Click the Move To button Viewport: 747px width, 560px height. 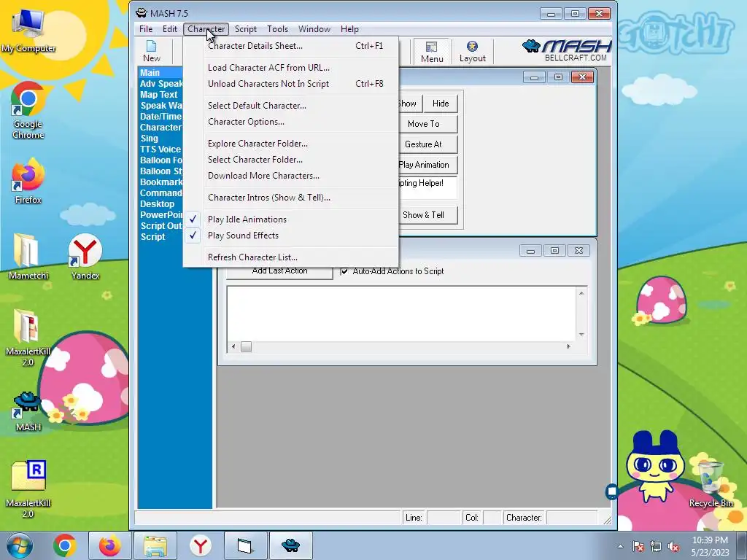click(427, 124)
